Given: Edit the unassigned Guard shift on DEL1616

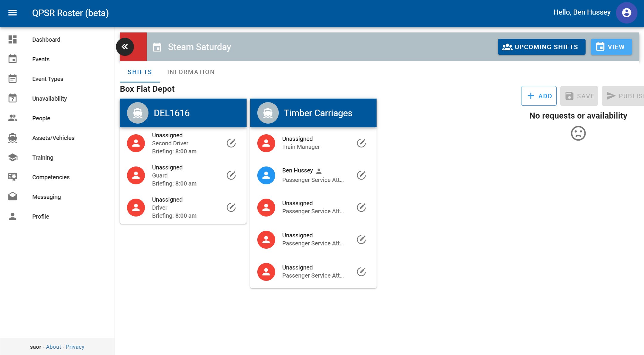Looking at the screenshot, I should point(232,175).
